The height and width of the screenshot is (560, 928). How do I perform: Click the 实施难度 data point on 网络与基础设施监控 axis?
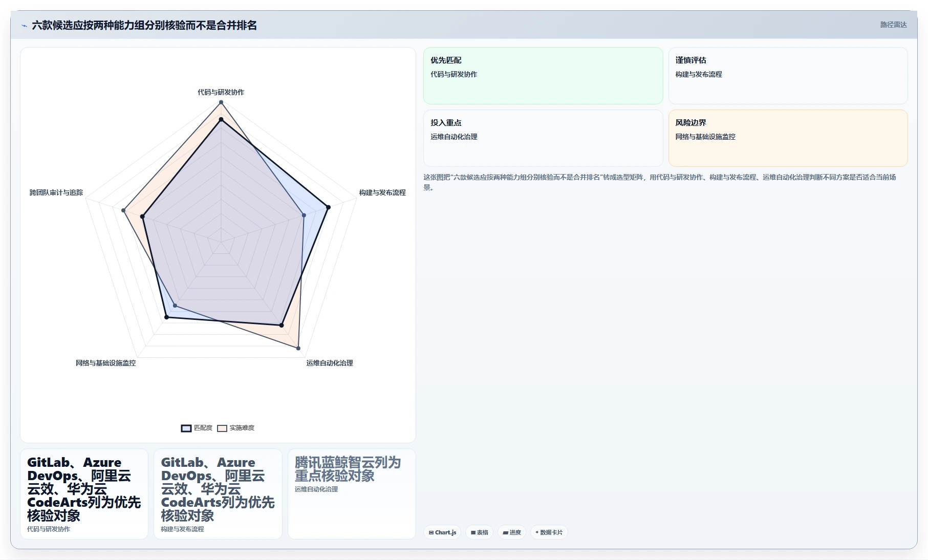[x=175, y=306]
